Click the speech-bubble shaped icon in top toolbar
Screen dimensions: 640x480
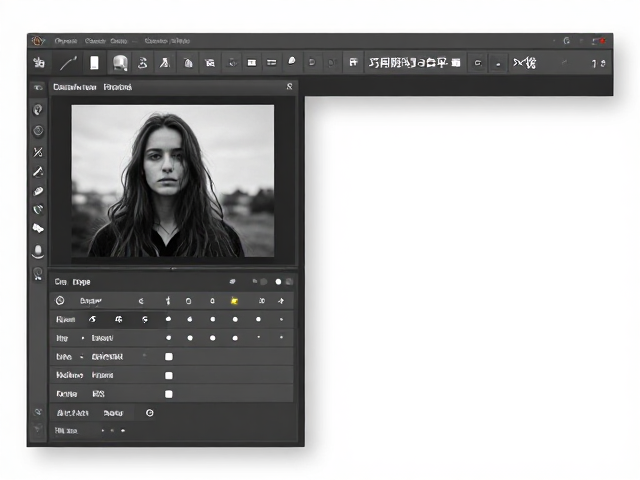tap(291, 61)
